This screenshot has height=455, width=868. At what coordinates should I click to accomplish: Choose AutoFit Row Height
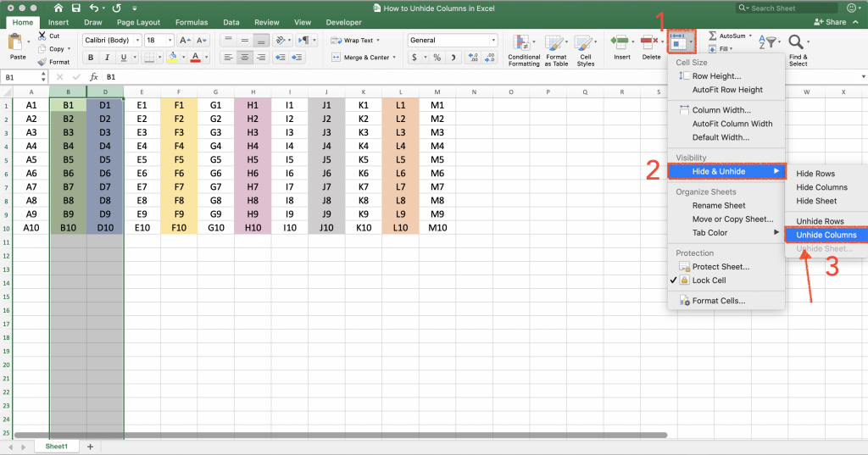coord(726,90)
